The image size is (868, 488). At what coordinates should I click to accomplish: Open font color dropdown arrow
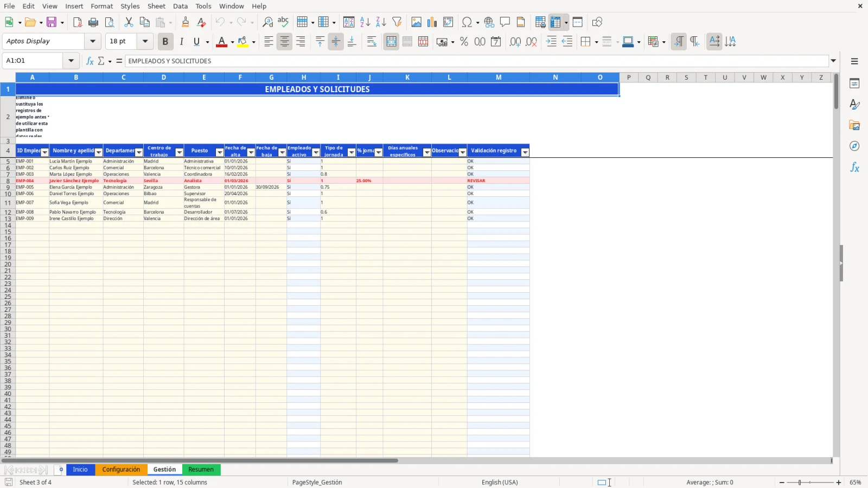click(x=232, y=42)
